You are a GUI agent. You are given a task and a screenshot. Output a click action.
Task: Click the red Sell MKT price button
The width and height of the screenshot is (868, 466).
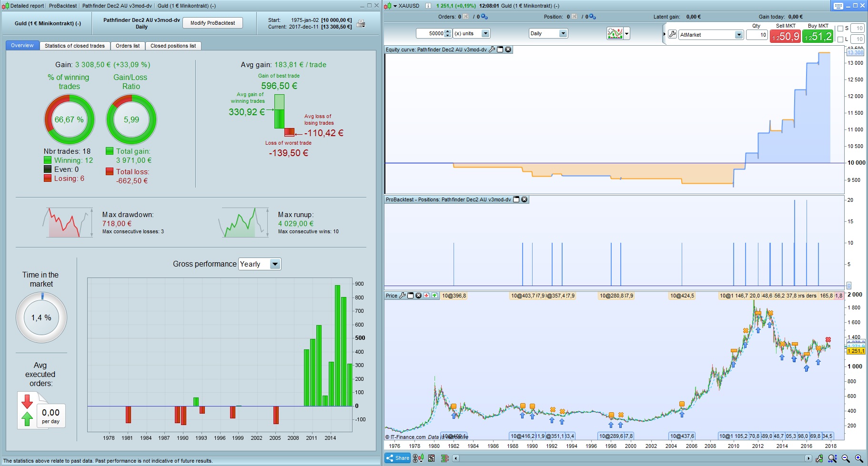(785, 37)
